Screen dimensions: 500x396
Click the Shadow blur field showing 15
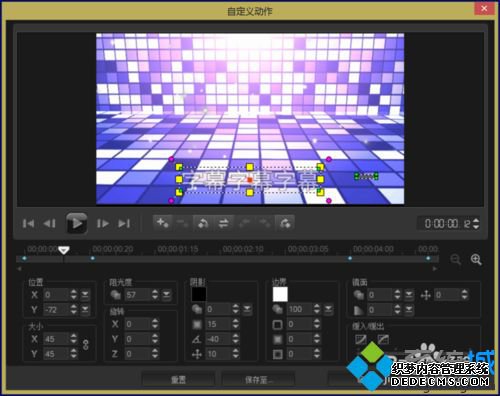pyautogui.click(x=218, y=324)
